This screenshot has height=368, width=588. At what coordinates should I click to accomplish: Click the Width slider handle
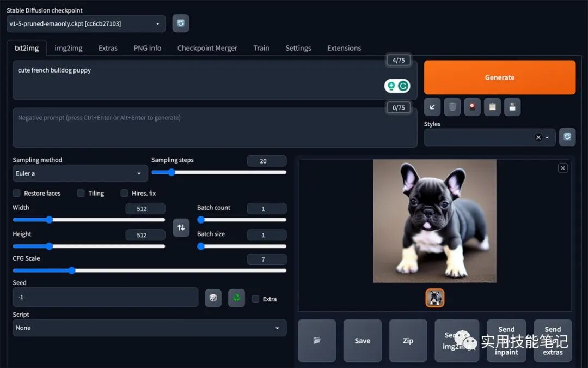[49, 220]
